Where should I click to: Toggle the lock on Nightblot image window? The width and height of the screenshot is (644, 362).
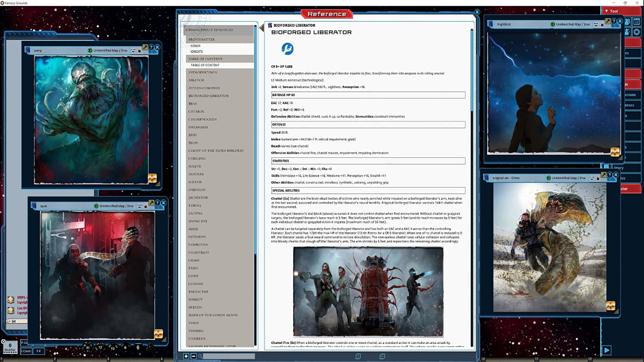[x=602, y=24]
